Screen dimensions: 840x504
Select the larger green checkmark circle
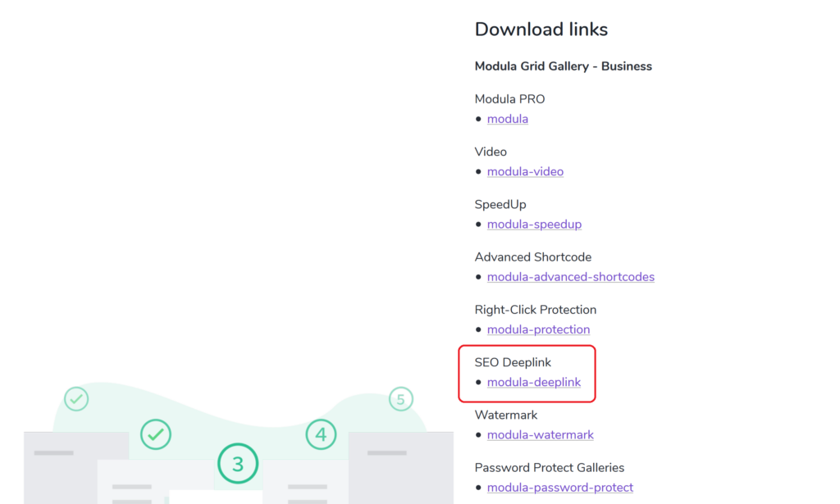point(156,434)
